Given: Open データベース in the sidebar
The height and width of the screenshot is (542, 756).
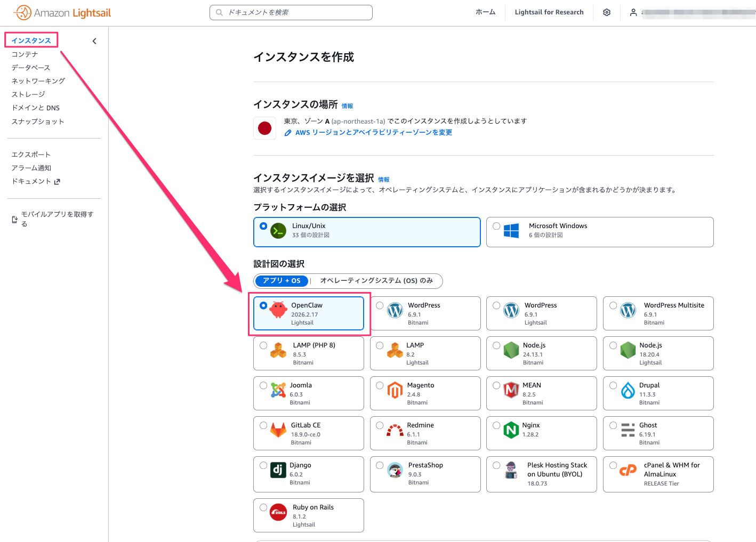Looking at the screenshot, I should tap(31, 68).
